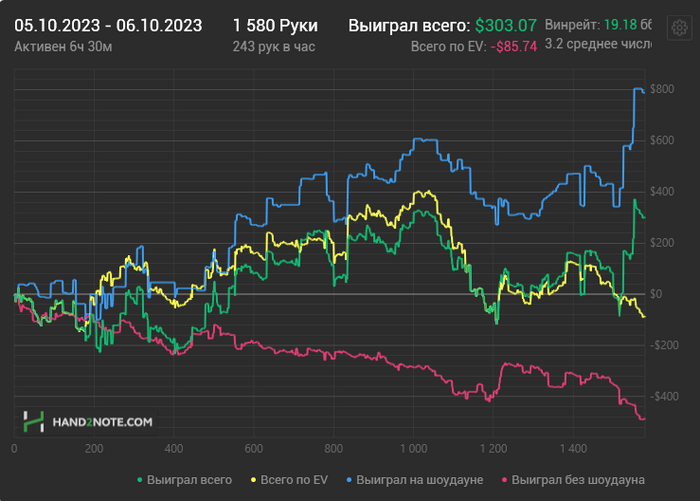Viewport: 700px width, 501px height.
Task: Click the '600' x-axis label
Action: pyautogui.click(x=254, y=448)
